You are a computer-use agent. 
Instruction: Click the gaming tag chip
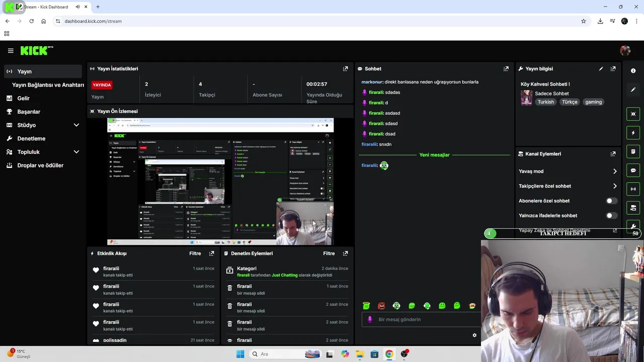[x=593, y=102]
